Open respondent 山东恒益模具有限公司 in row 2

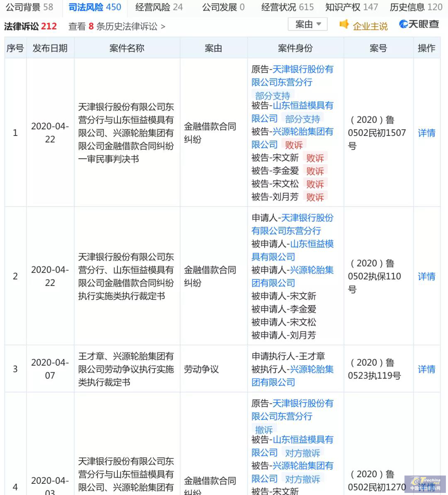coord(292,250)
